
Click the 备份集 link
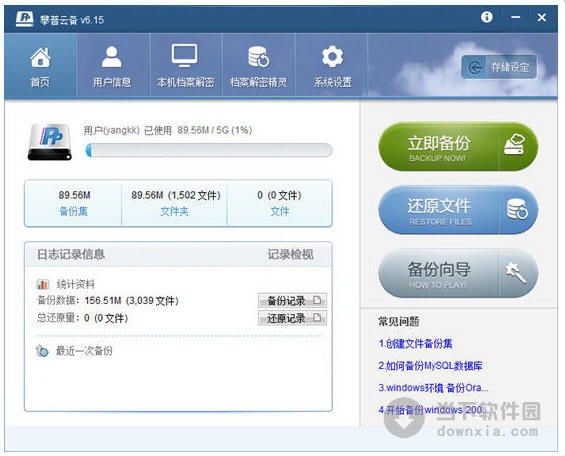[74, 211]
